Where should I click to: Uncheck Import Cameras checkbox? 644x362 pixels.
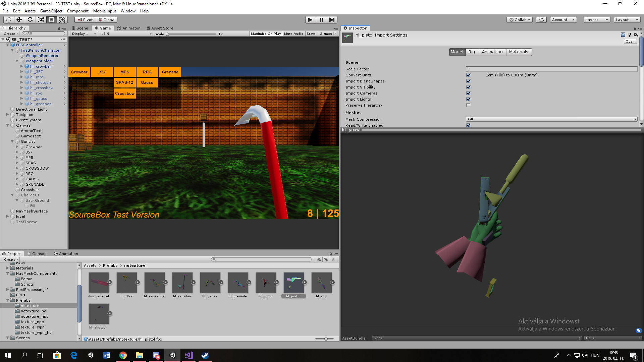468,93
